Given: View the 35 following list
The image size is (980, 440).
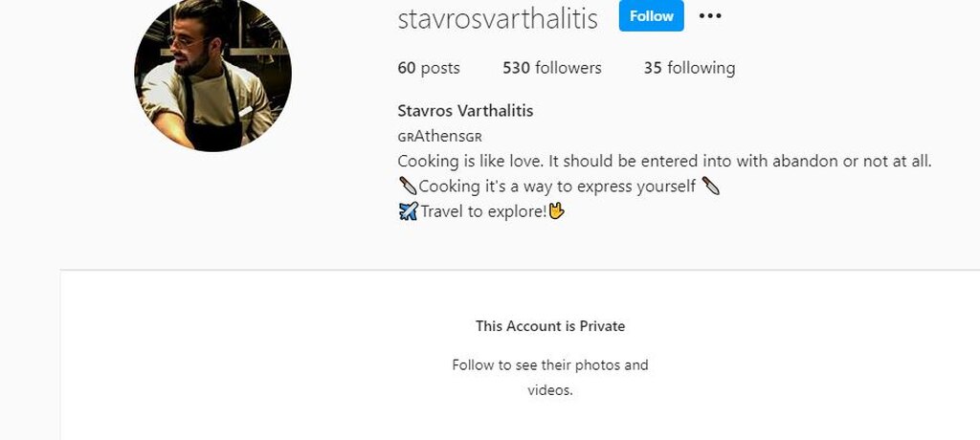Looking at the screenshot, I should [689, 68].
